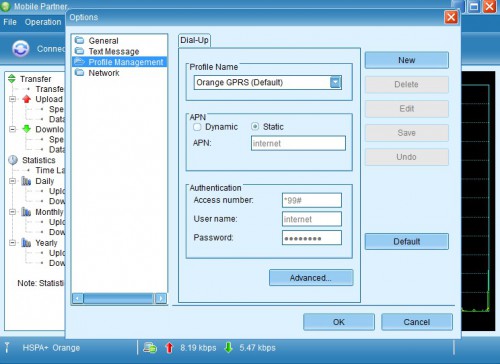Collapse the Monthly statistics tree node
500x364 pixels.
click(12, 212)
